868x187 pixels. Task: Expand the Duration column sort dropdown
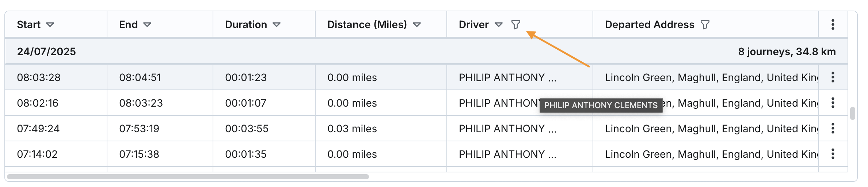click(x=277, y=25)
